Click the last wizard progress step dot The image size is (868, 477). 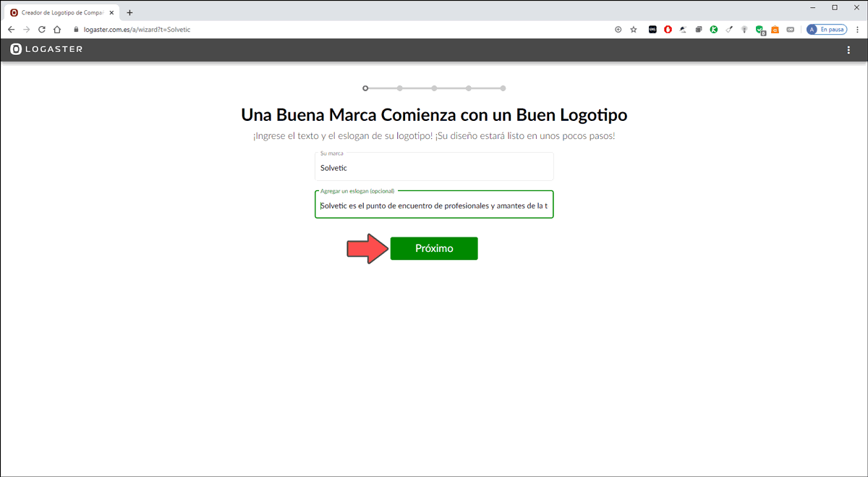click(x=503, y=88)
